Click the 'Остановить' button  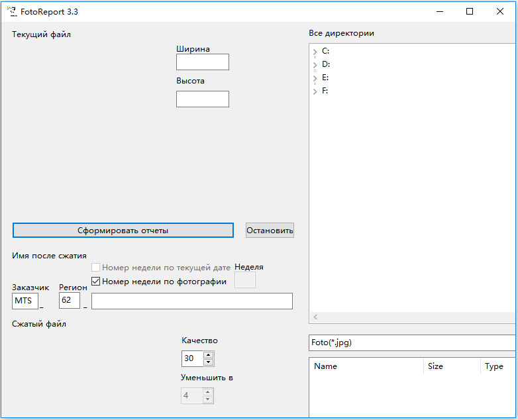click(x=270, y=231)
